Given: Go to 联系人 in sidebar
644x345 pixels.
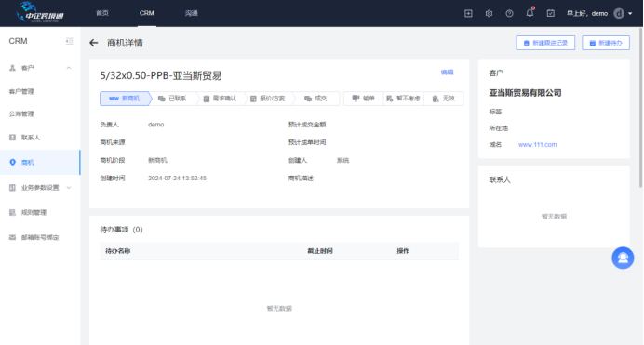Looking at the screenshot, I should 31,138.
